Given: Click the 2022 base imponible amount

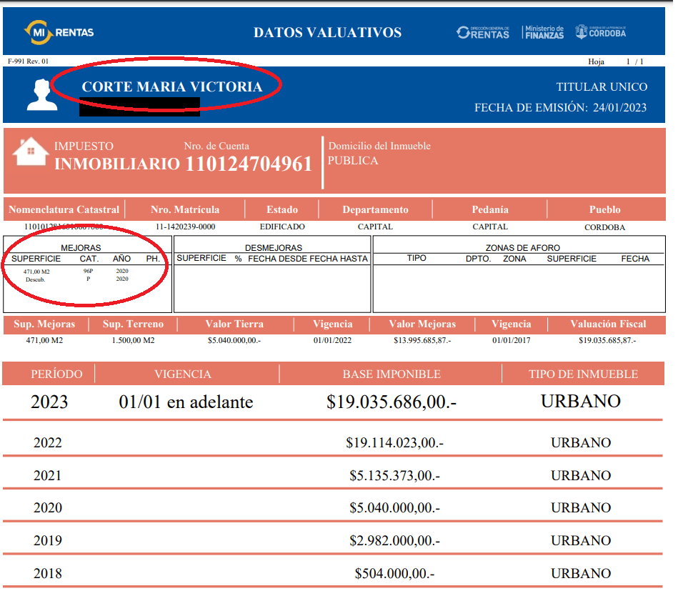Looking at the screenshot, I should click(x=394, y=443).
